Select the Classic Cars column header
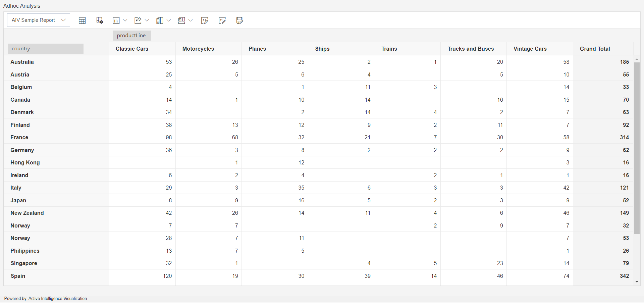 pos(132,49)
